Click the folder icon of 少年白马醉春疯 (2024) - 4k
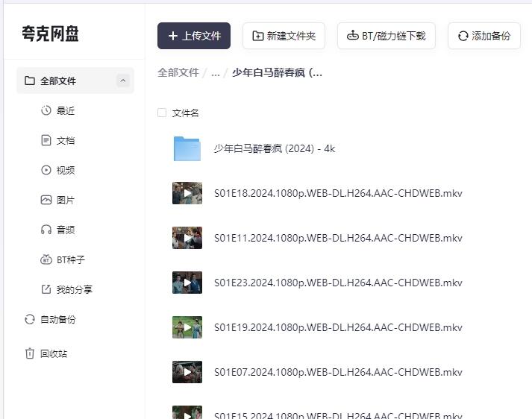This screenshot has width=532, height=419. point(187,148)
